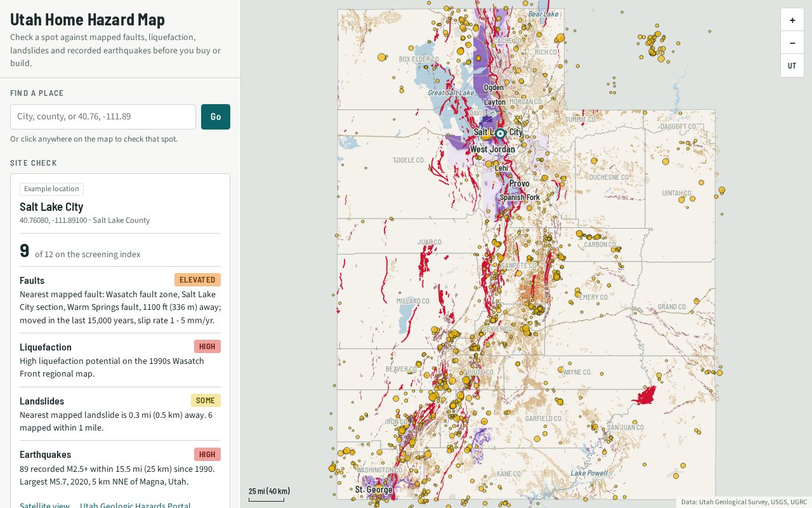Click the St. George map label
The image size is (812, 508).
pos(374,490)
